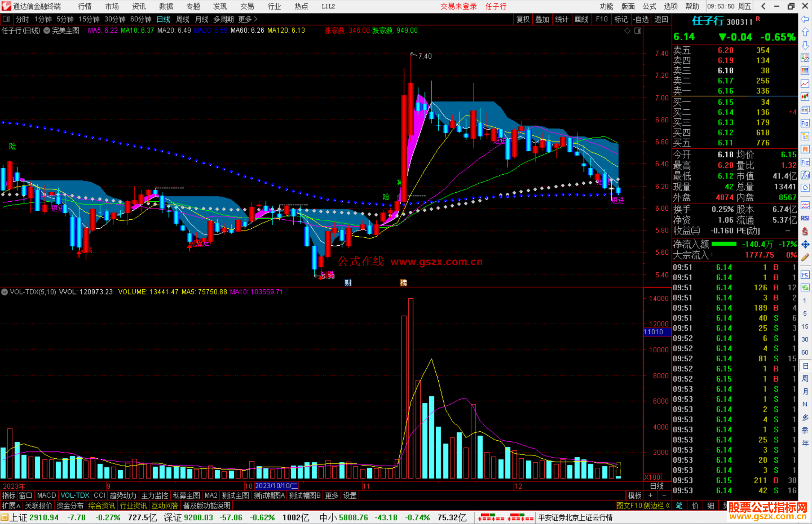This screenshot has width=812, height=524.
Task: Click the F12 trading sidebar icon
Action: point(805,162)
